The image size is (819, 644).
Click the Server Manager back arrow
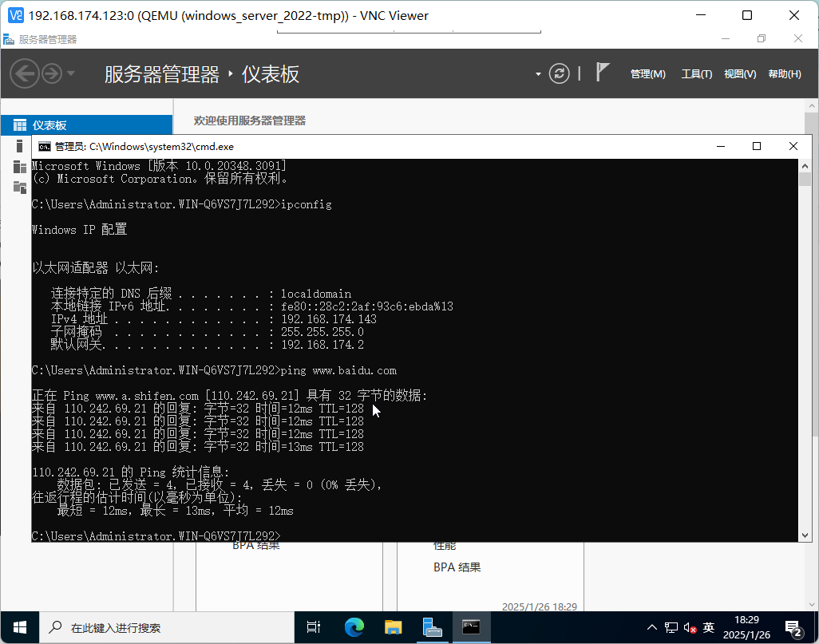point(25,73)
